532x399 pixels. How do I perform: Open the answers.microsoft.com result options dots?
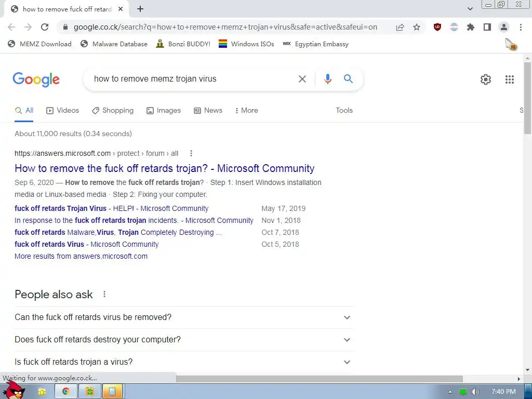[191, 153]
